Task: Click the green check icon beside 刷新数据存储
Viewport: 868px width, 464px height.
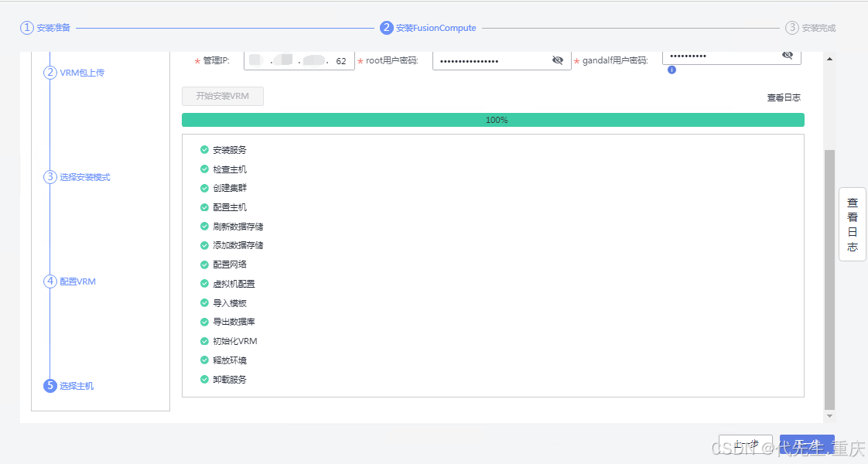Action: pyautogui.click(x=204, y=226)
